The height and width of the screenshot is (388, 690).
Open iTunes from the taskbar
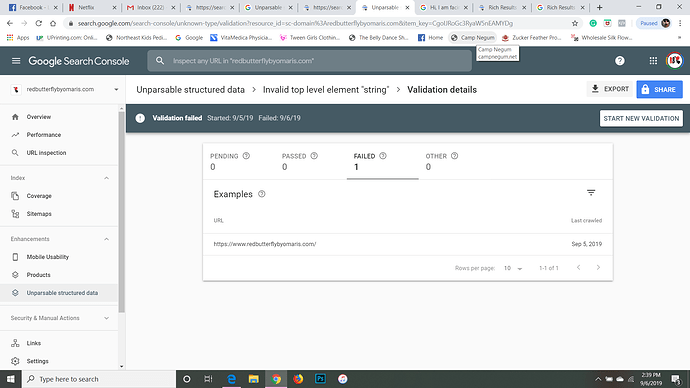pyautogui.click(x=343, y=379)
